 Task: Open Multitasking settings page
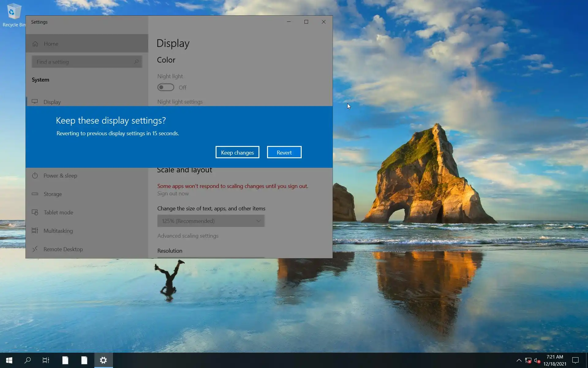click(x=58, y=231)
